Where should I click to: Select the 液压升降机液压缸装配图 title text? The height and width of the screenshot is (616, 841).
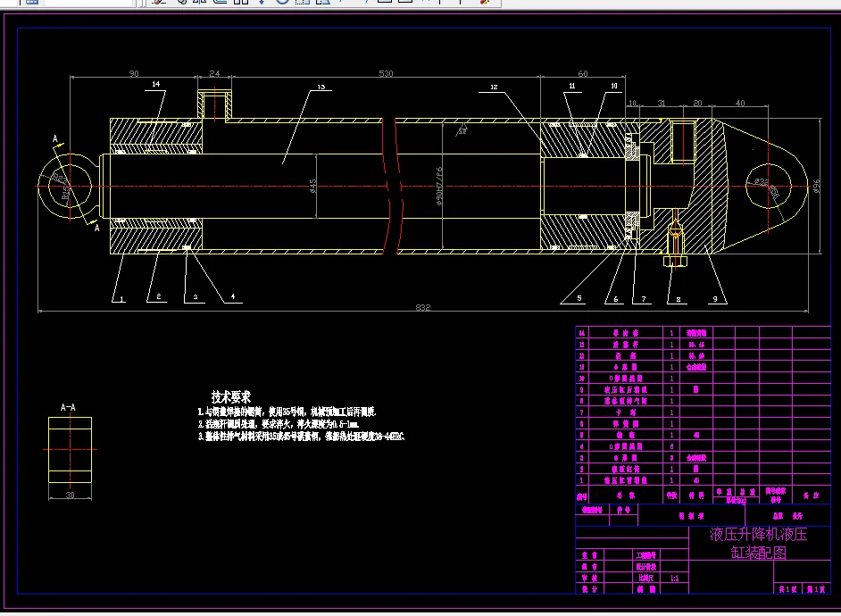pyautogui.click(x=758, y=543)
